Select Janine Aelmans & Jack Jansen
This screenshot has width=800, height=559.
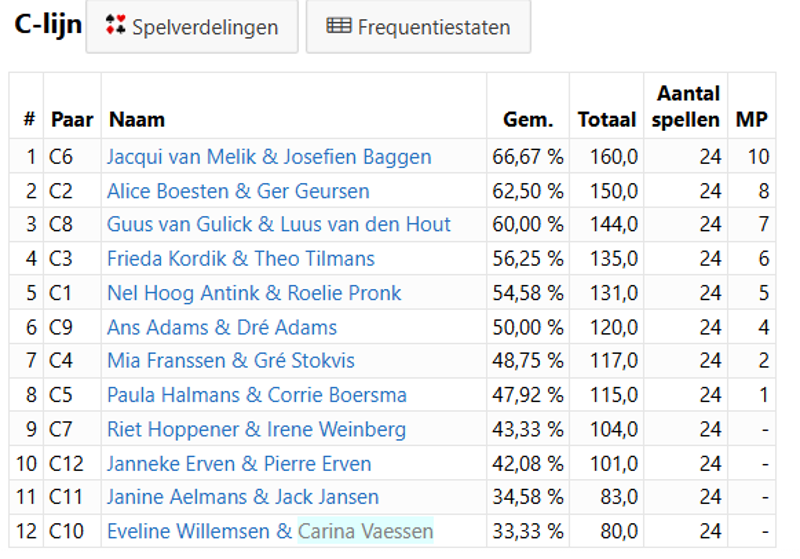(x=243, y=497)
